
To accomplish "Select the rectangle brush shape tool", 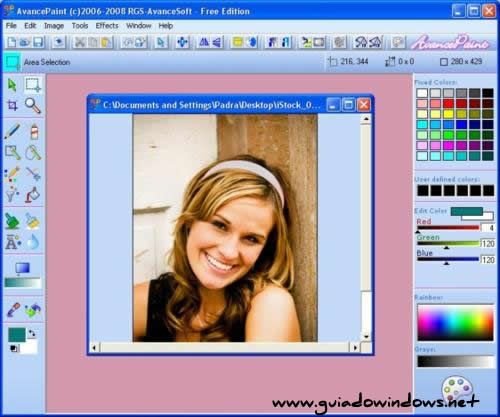I will 13,152.
